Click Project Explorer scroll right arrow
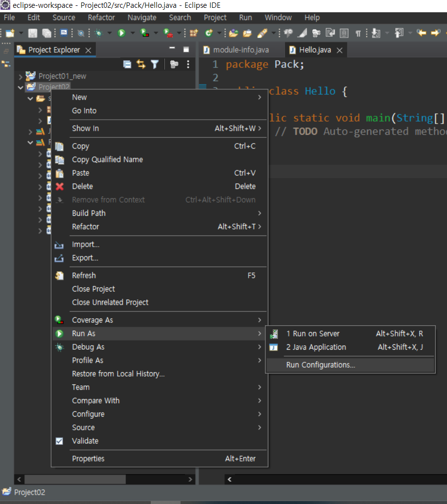Screen dimensions: 447x504 coord(190,479)
